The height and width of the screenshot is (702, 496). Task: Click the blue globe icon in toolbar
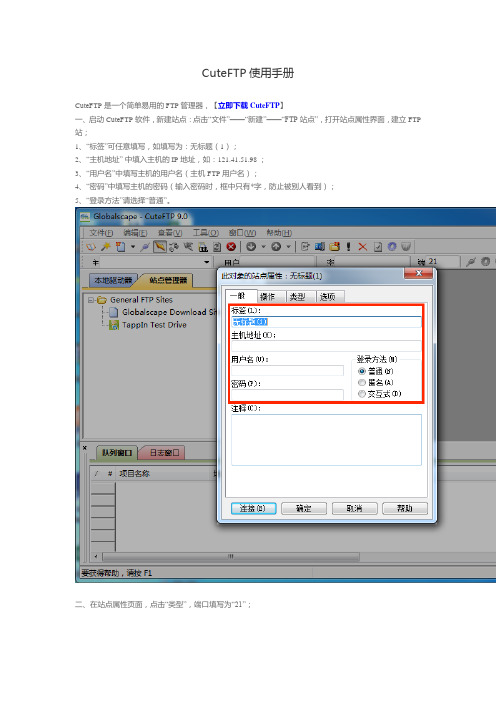(x=392, y=246)
